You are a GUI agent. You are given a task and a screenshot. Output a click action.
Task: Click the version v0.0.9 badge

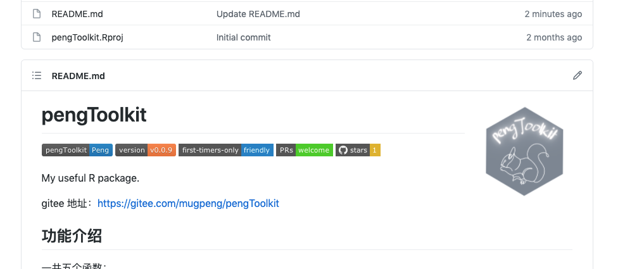click(x=146, y=150)
